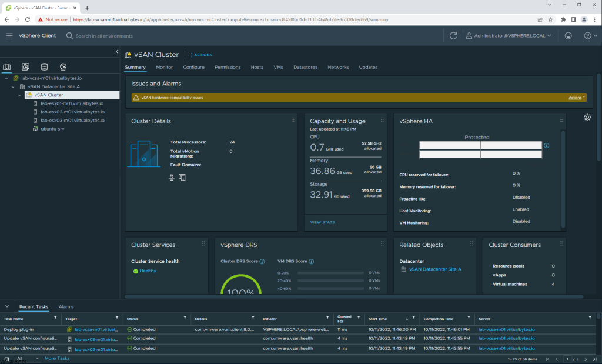Open the Administrator@VSPHERE.LOCAL user dropdown

tap(509, 36)
